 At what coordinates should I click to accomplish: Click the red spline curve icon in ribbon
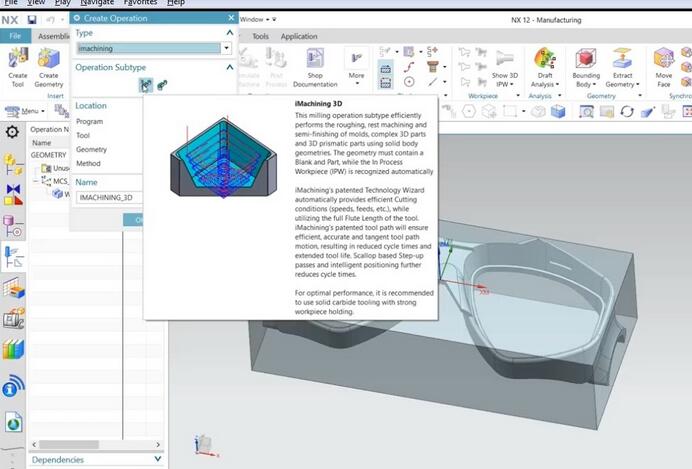[409, 67]
